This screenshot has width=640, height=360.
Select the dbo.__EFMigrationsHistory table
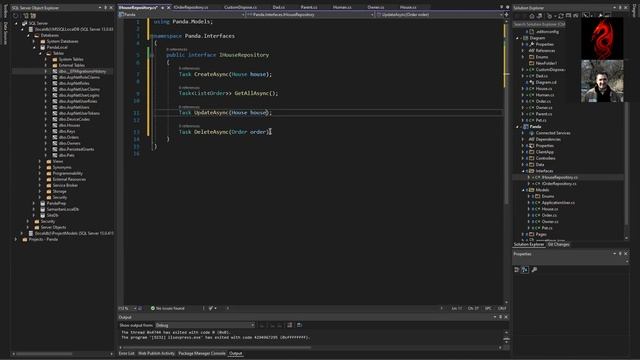pos(82,71)
